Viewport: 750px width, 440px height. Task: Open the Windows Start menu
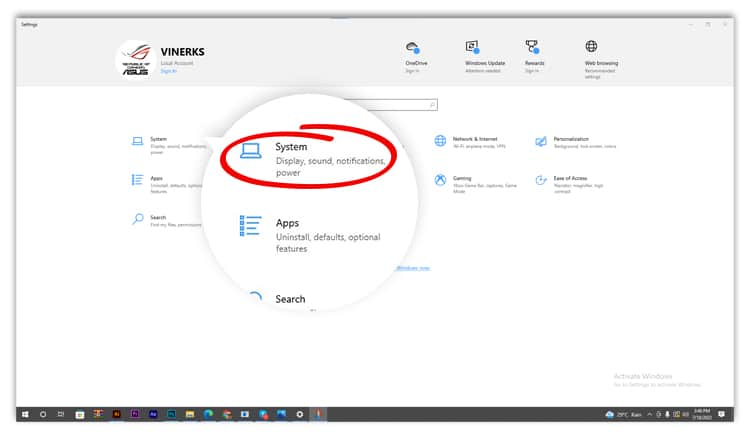click(24, 413)
